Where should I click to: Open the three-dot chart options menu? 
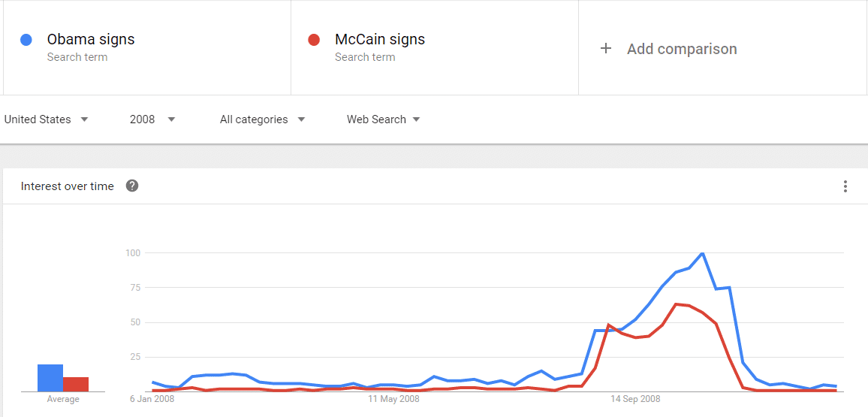845,186
